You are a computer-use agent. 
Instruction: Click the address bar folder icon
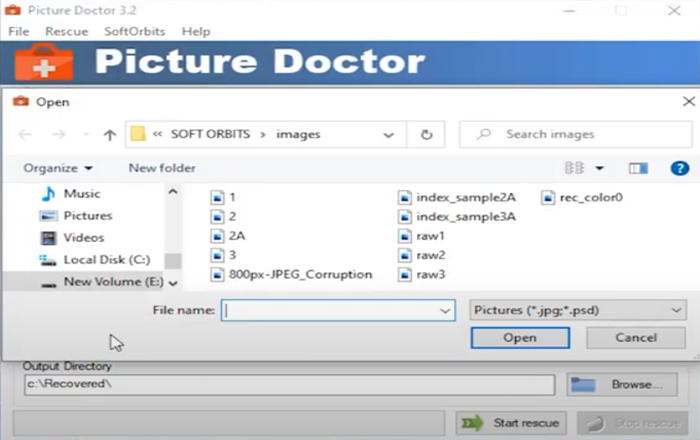click(x=138, y=134)
